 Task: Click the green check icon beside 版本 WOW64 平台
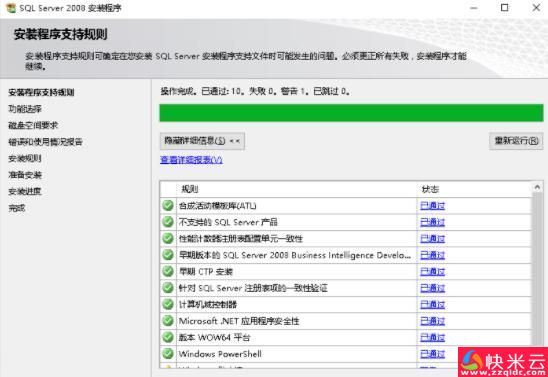pos(168,337)
